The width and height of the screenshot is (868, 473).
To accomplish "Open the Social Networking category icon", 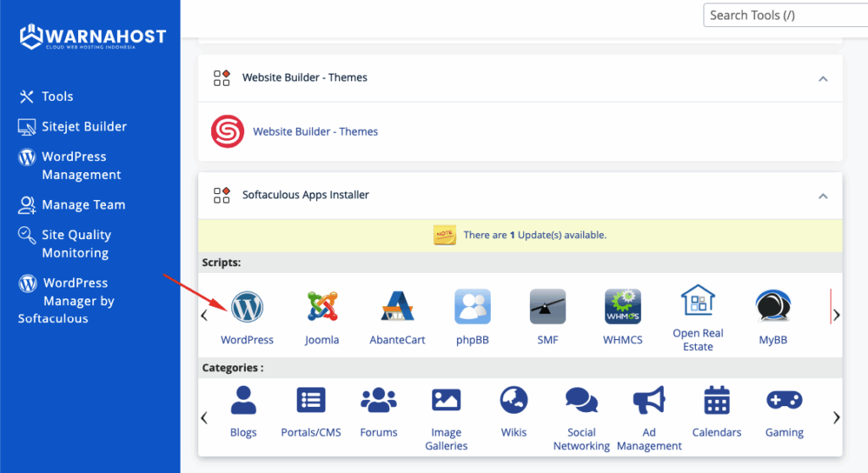I will (x=581, y=400).
